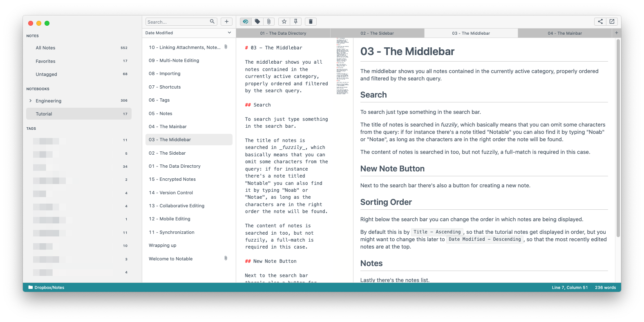Open the Date Modified sorting dropdown
This screenshot has width=644, height=322.
[x=188, y=33]
